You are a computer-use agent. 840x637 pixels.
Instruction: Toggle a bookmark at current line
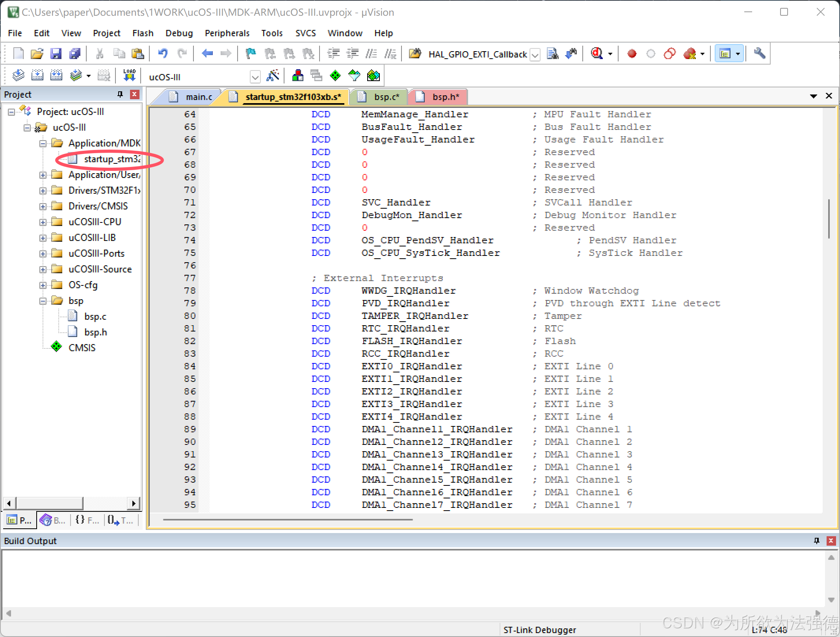click(251, 54)
